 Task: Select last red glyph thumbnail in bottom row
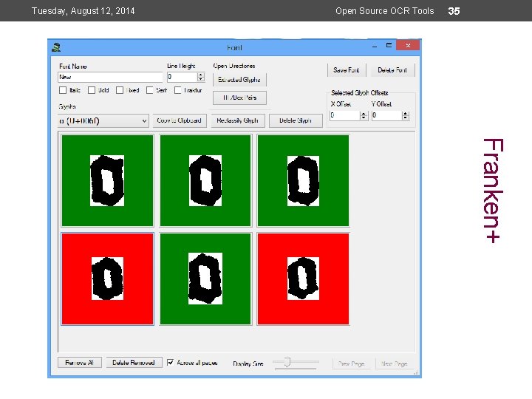[x=303, y=279]
